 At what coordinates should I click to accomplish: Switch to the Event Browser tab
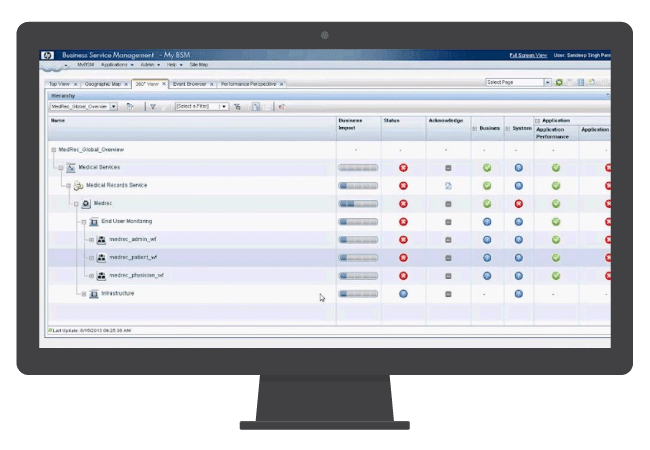click(189, 84)
